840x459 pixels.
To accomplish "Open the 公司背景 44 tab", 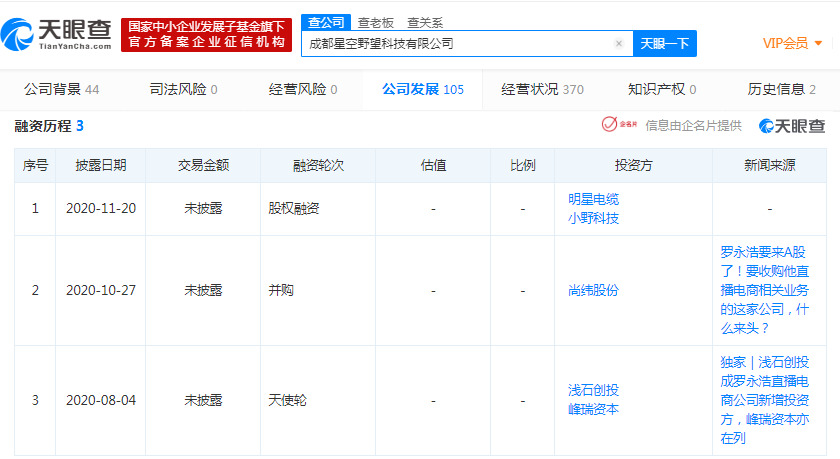I will click(x=62, y=89).
